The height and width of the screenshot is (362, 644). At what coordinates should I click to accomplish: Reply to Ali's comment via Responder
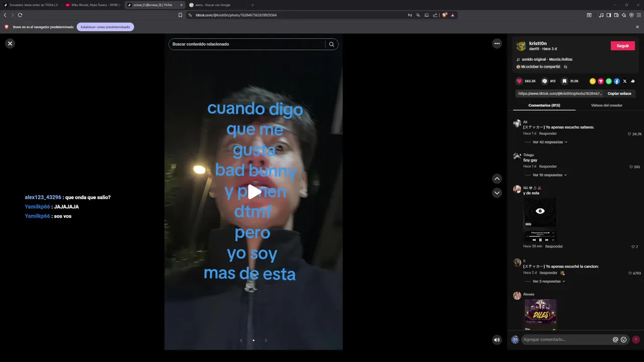coord(548,134)
